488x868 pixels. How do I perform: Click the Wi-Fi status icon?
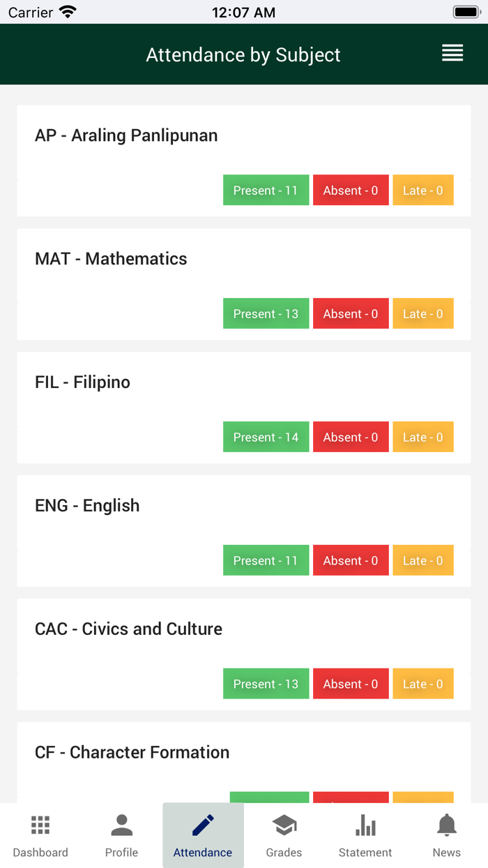click(x=68, y=12)
